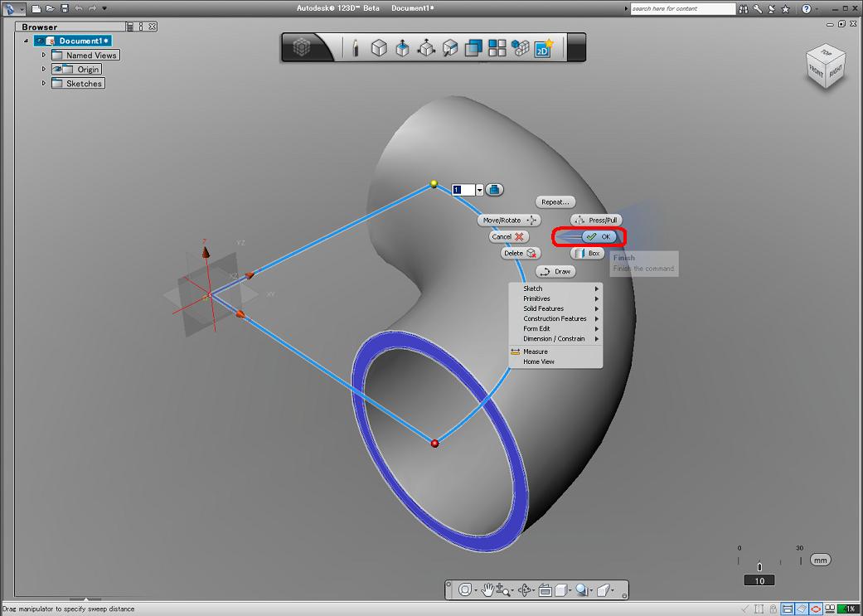Select the Zoom magnifier tool

[502, 590]
